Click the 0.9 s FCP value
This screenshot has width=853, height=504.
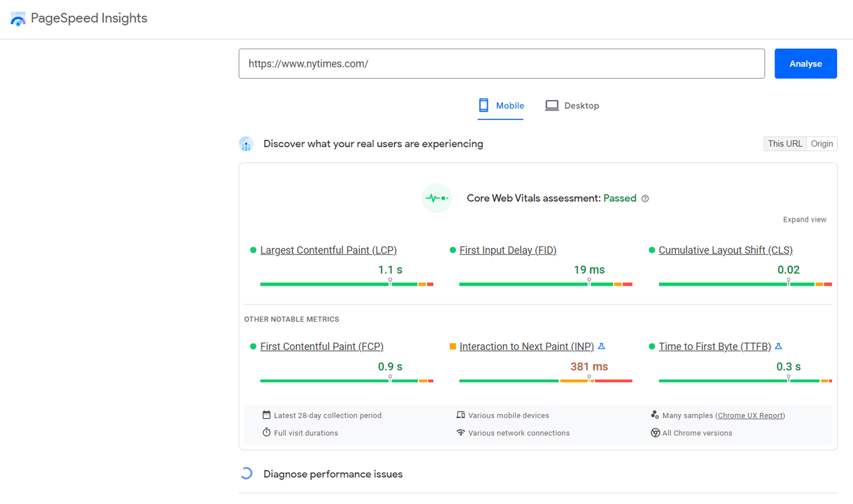(390, 366)
